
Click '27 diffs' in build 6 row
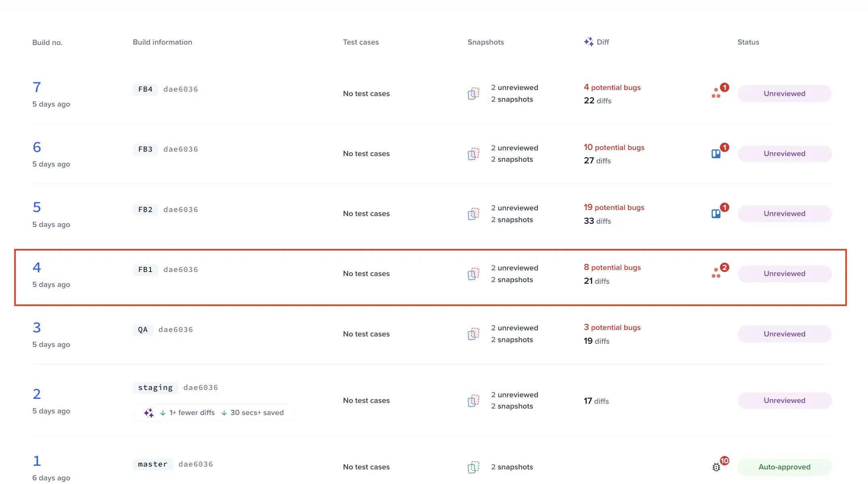(597, 161)
